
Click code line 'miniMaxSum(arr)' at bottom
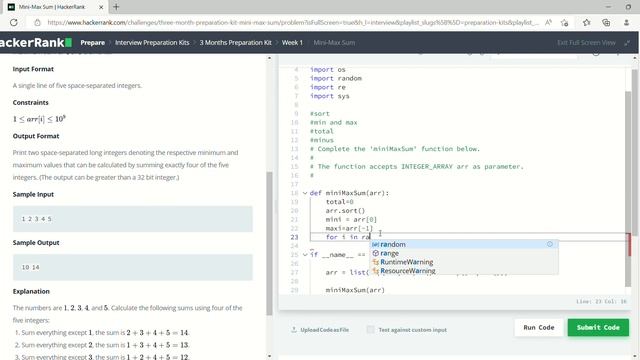coord(355,290)
